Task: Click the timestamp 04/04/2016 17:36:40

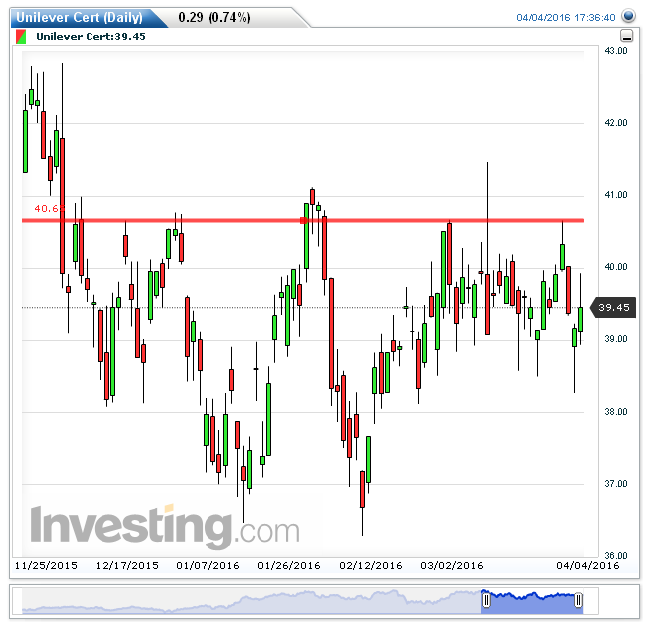Action: [x=565, y=17]
